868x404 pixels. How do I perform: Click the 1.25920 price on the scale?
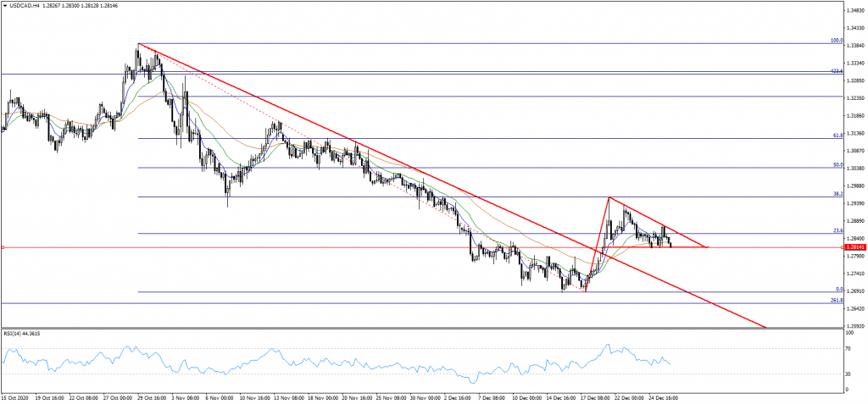[x=856, y=325]
